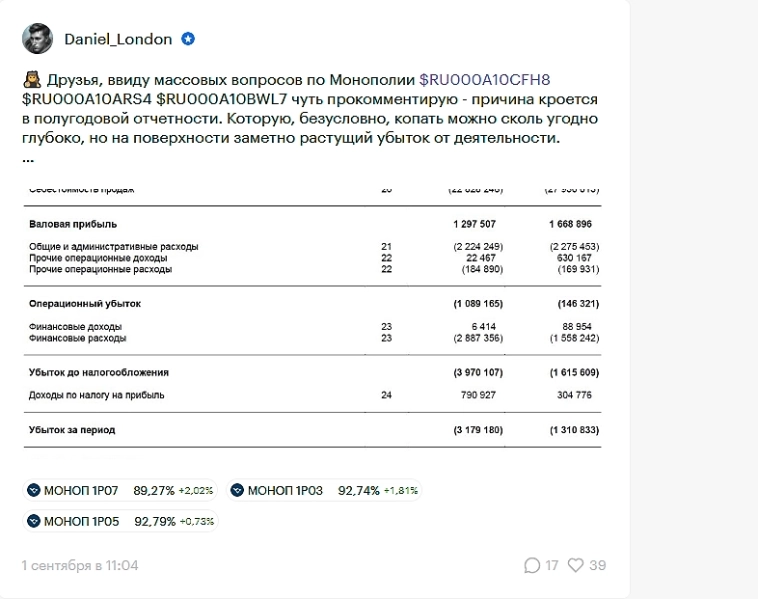Open comments via the speech bubble icon
758x599 pixels.
(x=531, y=565)
